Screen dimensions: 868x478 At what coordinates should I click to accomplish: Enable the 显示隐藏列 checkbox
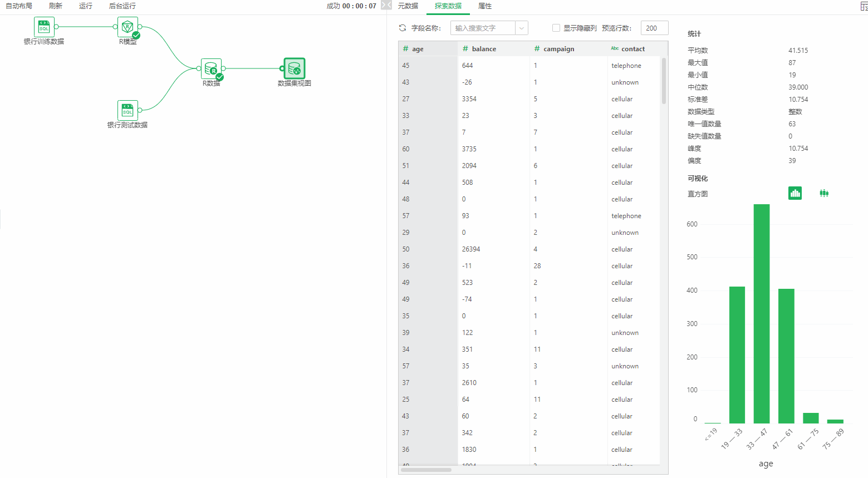pyautogui.click(x=556, y=27)
